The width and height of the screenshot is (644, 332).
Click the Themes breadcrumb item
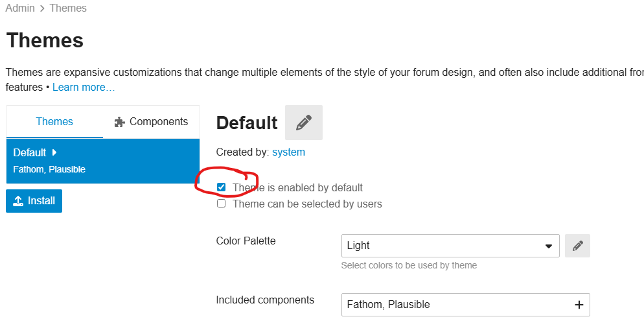click(x=68, y=8)
